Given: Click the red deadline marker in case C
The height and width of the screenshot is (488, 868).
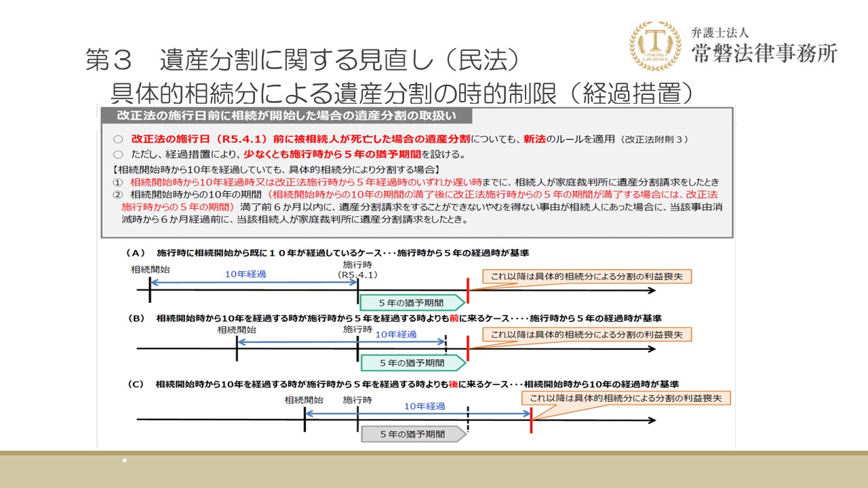Looking at the screenshot, I should [x=531, y=420].
